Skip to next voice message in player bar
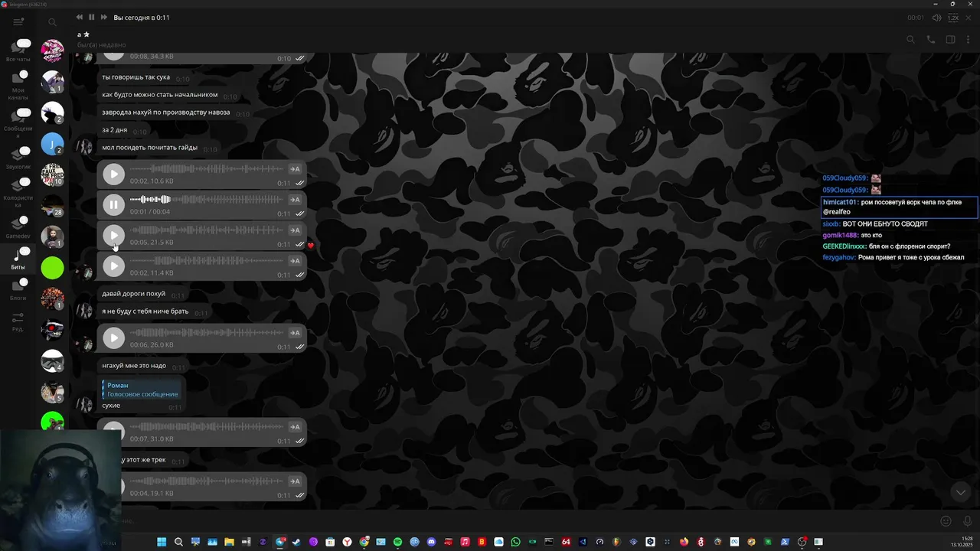 (x=104, y=17)
